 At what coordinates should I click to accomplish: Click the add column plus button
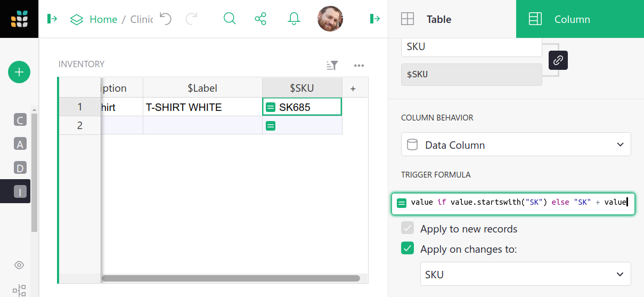coord(353,89)
